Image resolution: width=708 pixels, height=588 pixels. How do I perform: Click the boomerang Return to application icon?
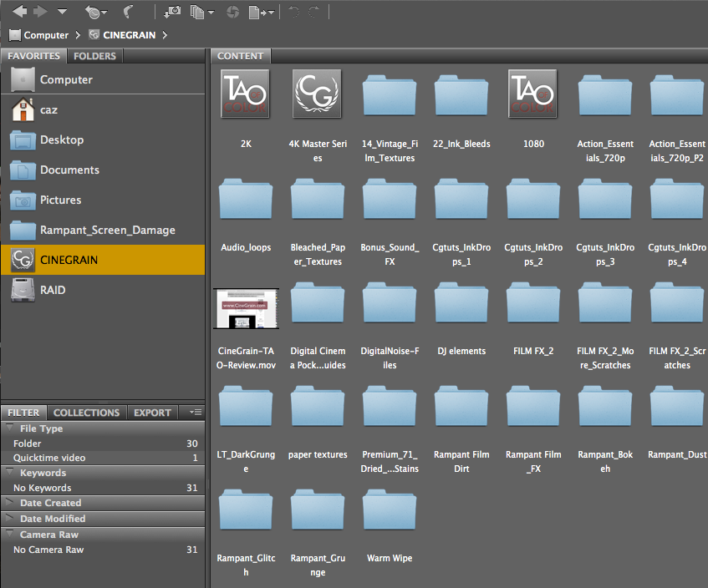pos(126,12)
